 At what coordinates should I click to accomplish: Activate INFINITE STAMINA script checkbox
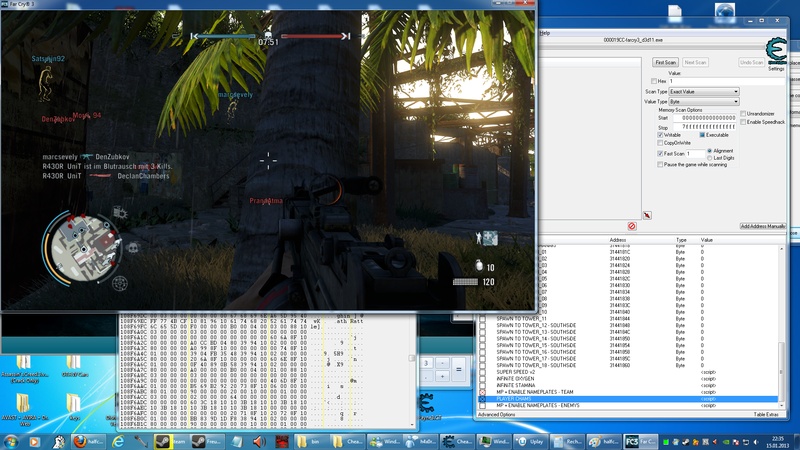(482, 386)
